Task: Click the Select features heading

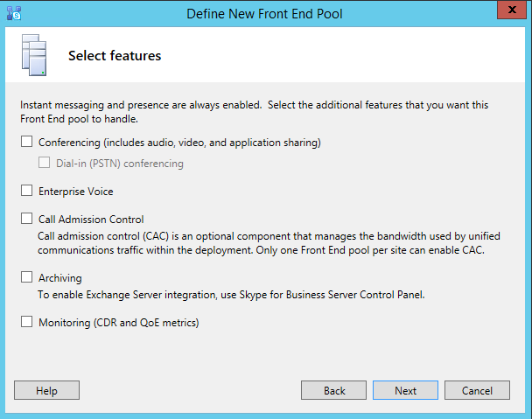Action: tap(115, 56)
